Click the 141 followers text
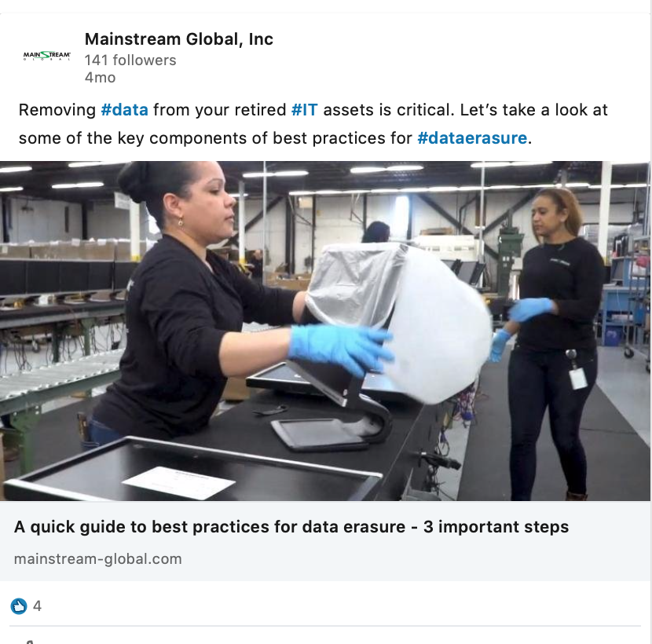The image size is (652, 644). tap(130, 60)
